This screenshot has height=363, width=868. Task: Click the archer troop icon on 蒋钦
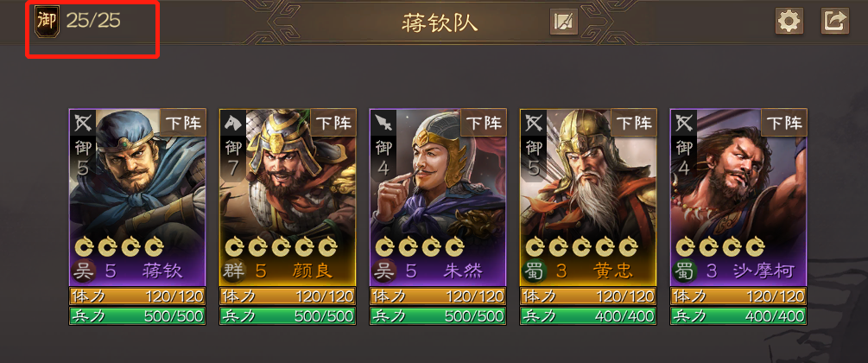[x=83, y=123]
